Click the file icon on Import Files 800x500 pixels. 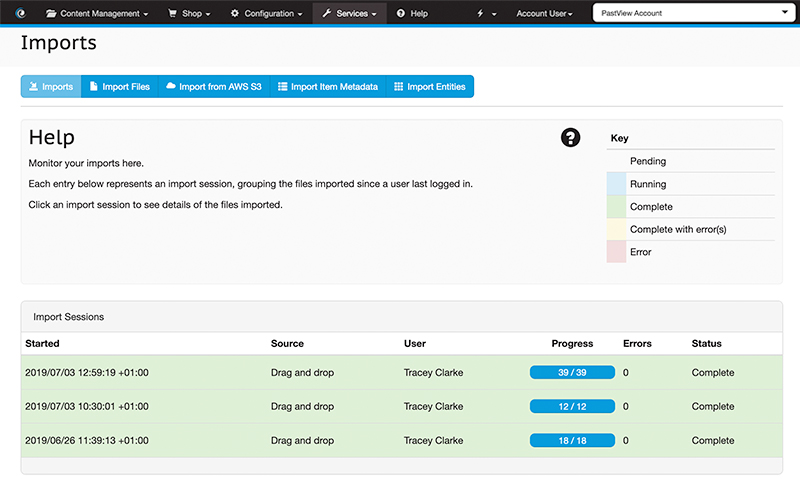pos(93,86)
